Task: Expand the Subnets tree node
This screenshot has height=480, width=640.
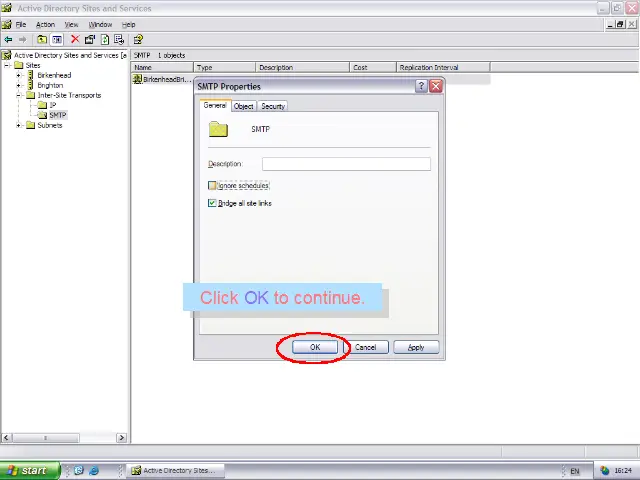Action: pos(19,125)
